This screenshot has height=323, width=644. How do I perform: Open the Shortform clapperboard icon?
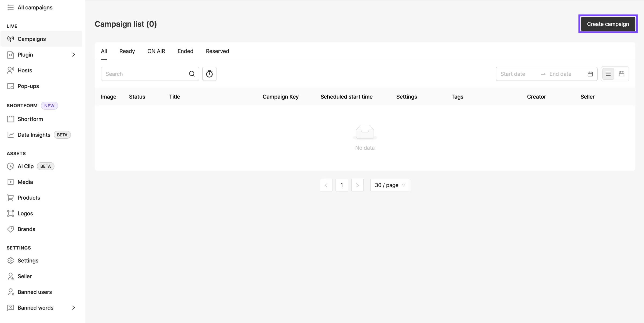click(10, 119)
